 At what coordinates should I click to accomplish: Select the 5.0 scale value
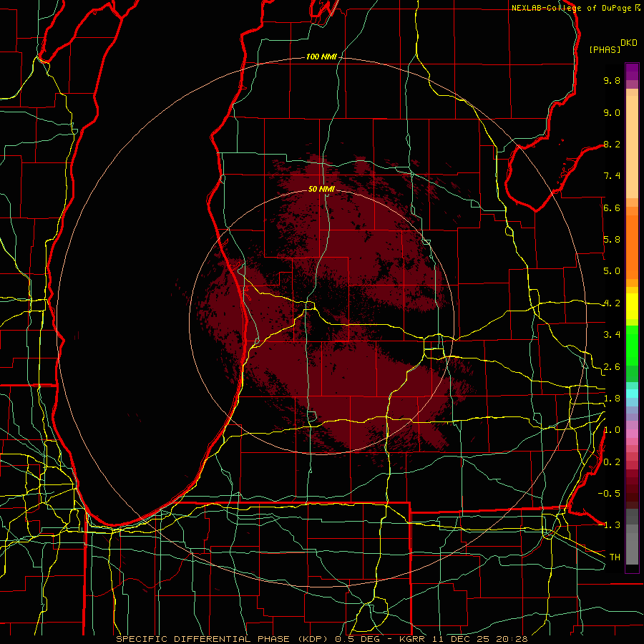[x=612, y=271]
